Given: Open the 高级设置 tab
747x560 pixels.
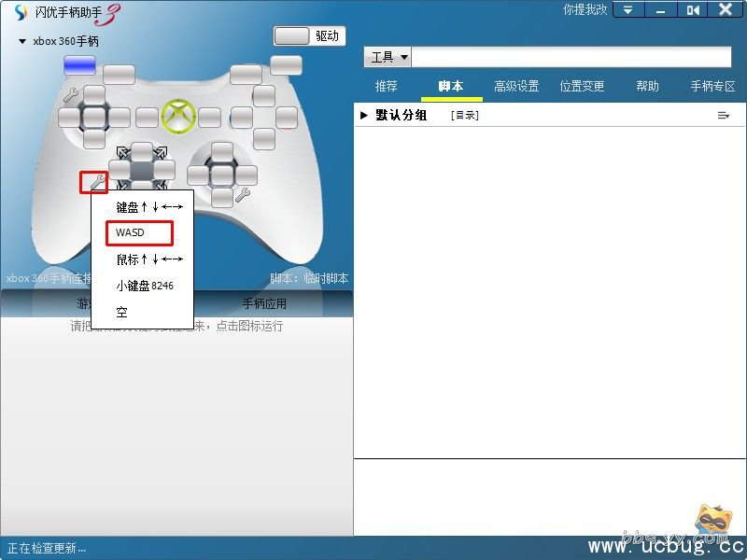Looking at the screenshot, I should (516, 86).
